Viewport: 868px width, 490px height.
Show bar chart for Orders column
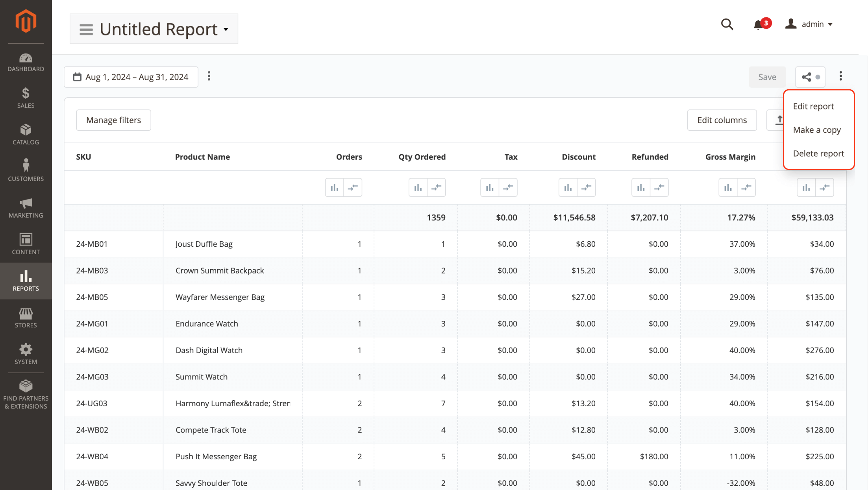coord(334,187)
